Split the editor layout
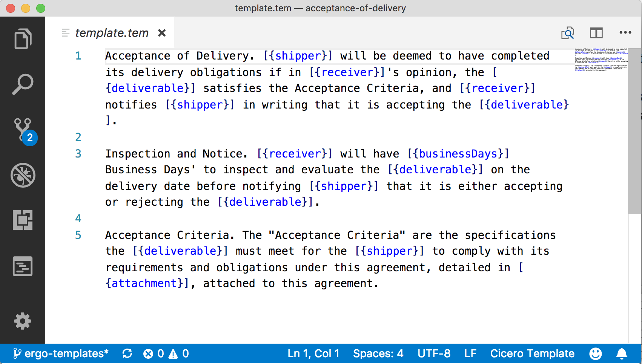Screen dimensions: 642x364 pyautogui.click(x=596, y=33)
